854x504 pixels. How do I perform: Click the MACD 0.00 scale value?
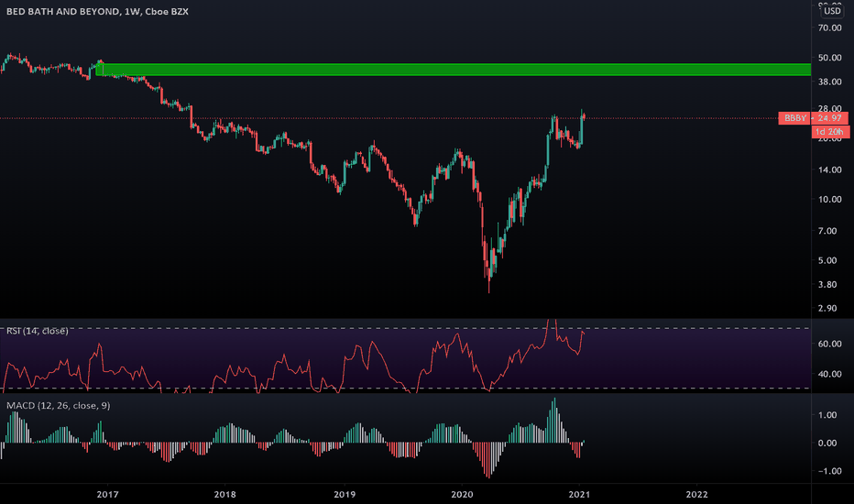coord(827,443)
